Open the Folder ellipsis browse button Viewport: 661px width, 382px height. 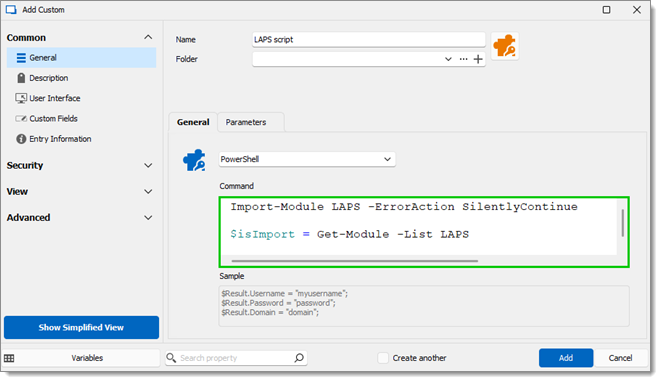pos(463,59)
